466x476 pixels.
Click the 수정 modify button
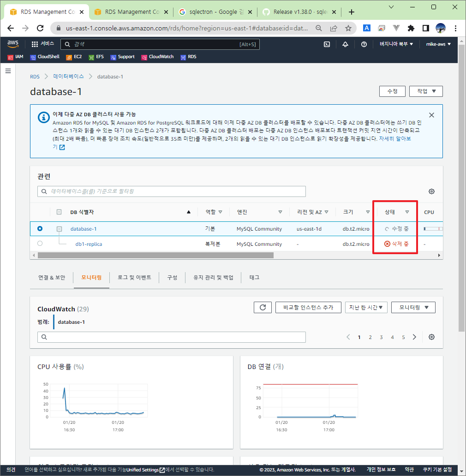click(392, 91)
